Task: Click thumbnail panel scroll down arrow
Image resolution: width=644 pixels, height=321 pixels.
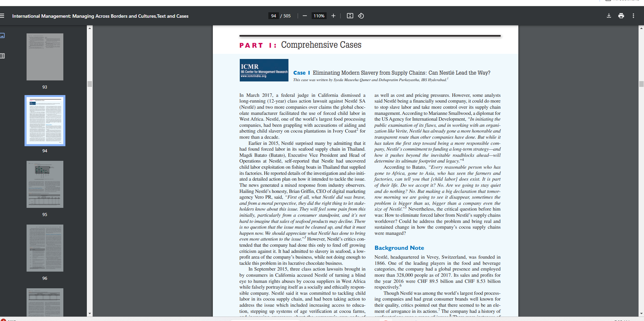Action: [90, 314]
